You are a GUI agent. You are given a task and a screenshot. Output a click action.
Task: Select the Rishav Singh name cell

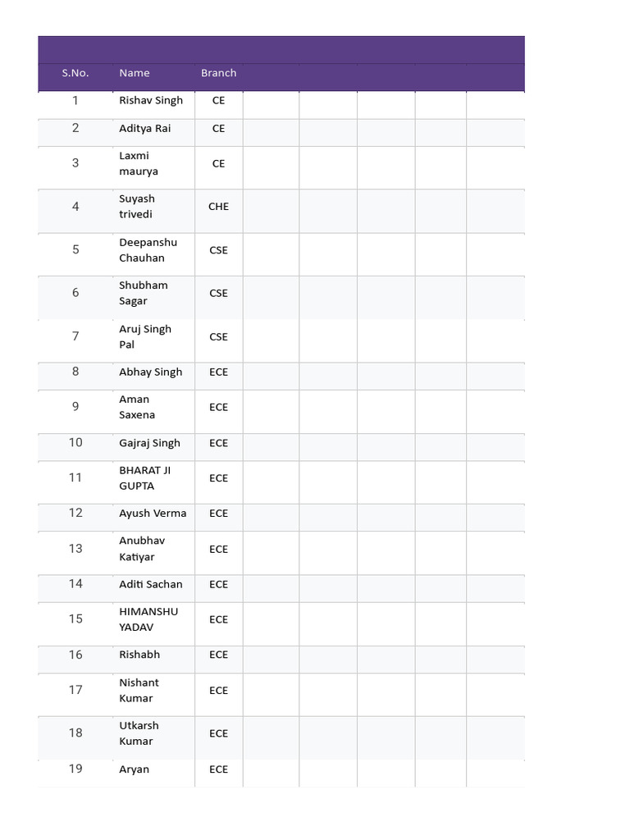point(151,101)
